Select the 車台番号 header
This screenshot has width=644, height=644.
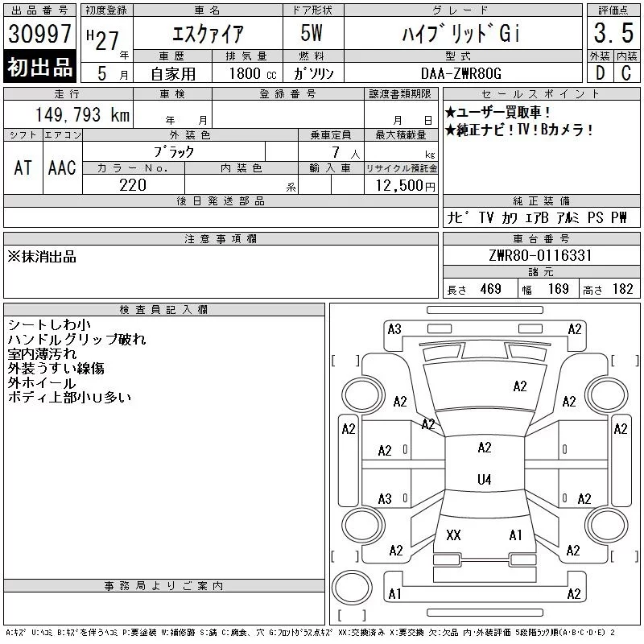tap(541, 238)
